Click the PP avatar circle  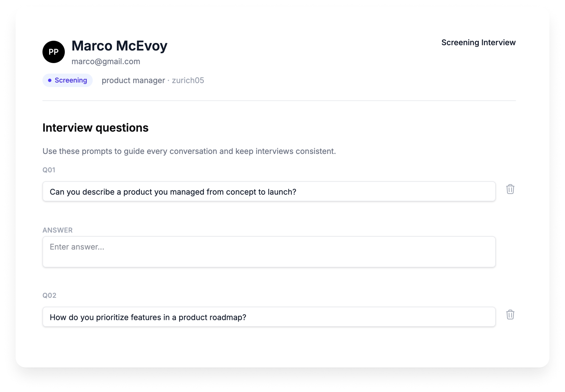tap(54, 52)
